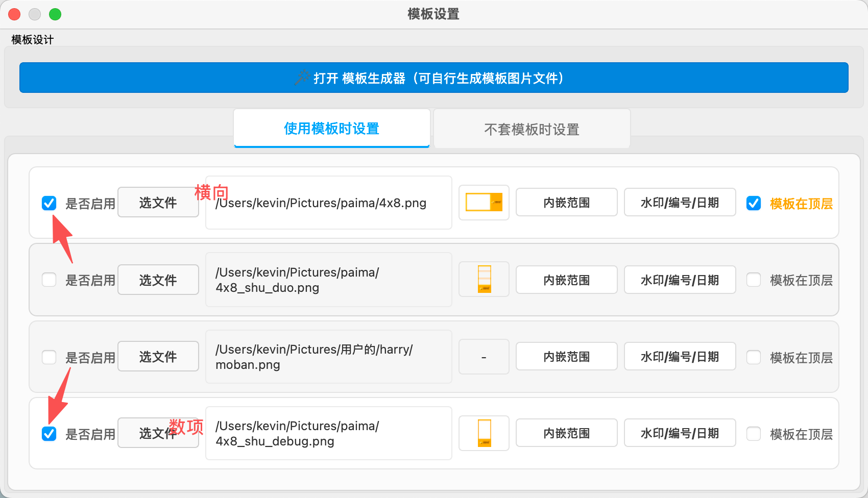Click the green zoom window button

tap(55, 14)
